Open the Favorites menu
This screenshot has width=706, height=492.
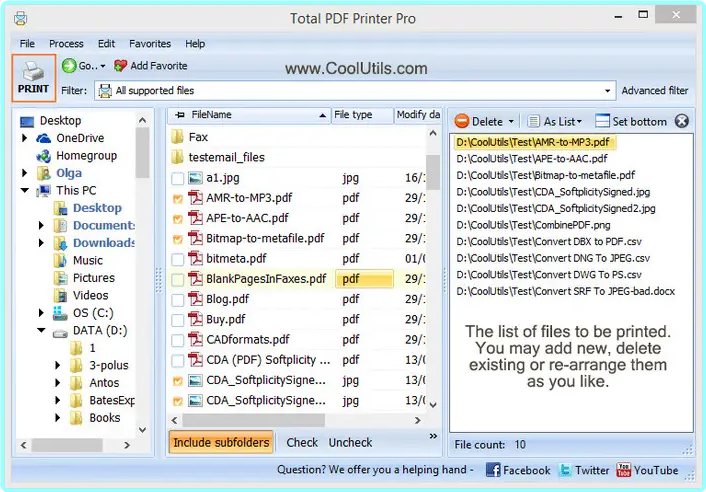click(150, 44)
